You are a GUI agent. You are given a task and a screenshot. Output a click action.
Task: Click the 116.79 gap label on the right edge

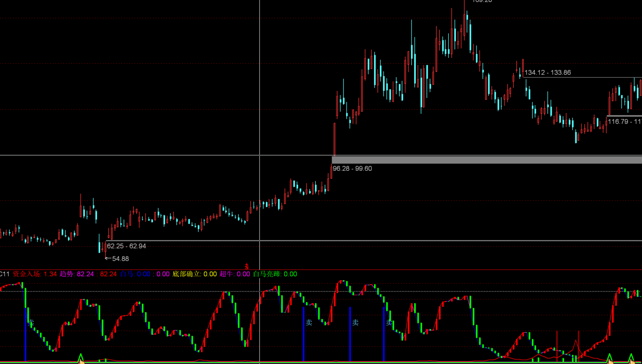coord(624,121)
